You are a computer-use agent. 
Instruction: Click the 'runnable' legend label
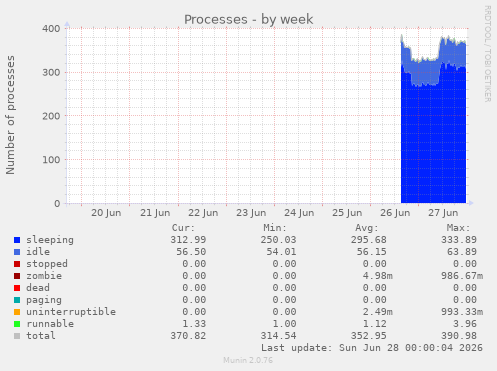point(50,324)
